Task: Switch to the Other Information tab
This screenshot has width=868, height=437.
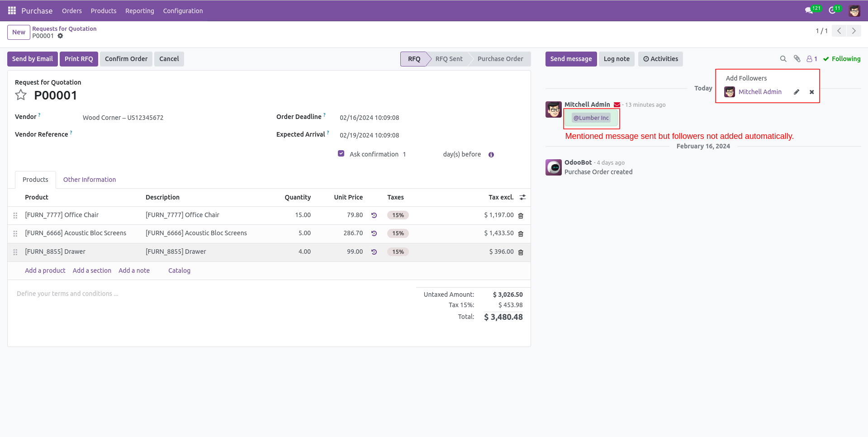Action: pyautogui.click(x=89, y=180)
